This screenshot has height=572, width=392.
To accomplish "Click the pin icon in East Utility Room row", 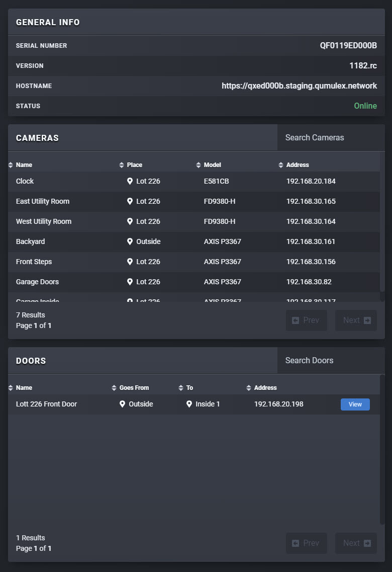I will [x=130, y=201].
